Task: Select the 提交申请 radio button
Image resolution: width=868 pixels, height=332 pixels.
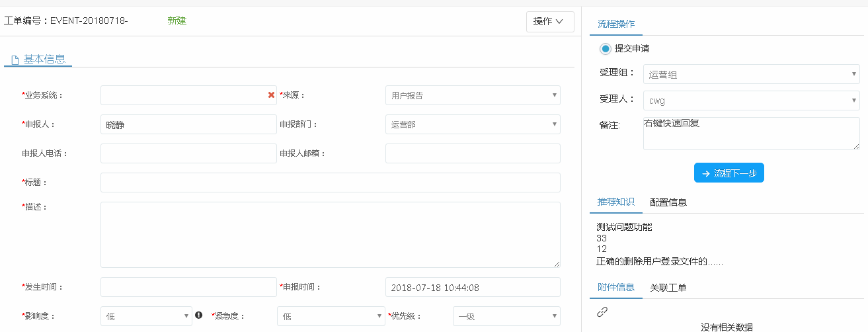Action: pyautogui.click(x=606, y=48)
